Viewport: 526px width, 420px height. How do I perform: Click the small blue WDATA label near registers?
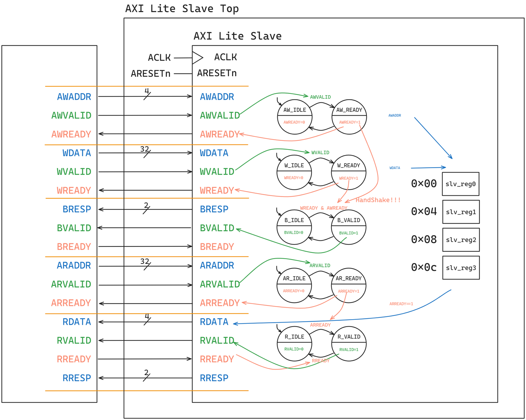394,168
